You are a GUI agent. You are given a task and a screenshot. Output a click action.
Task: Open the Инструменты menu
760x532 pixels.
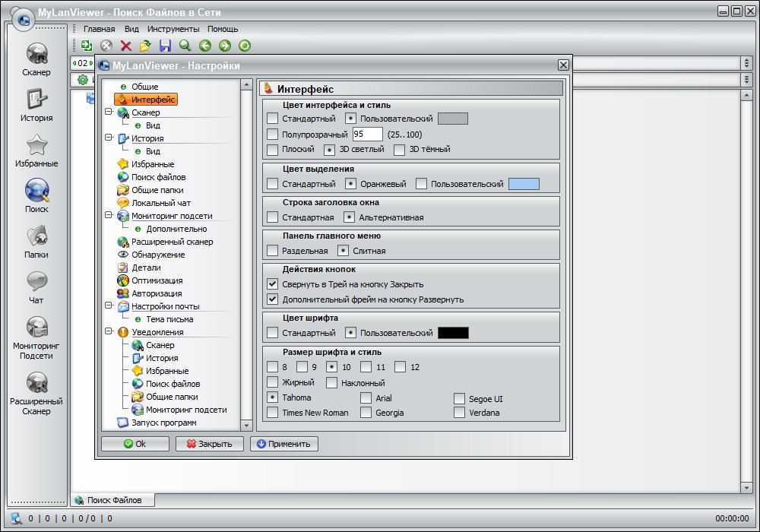click(173, 29)
